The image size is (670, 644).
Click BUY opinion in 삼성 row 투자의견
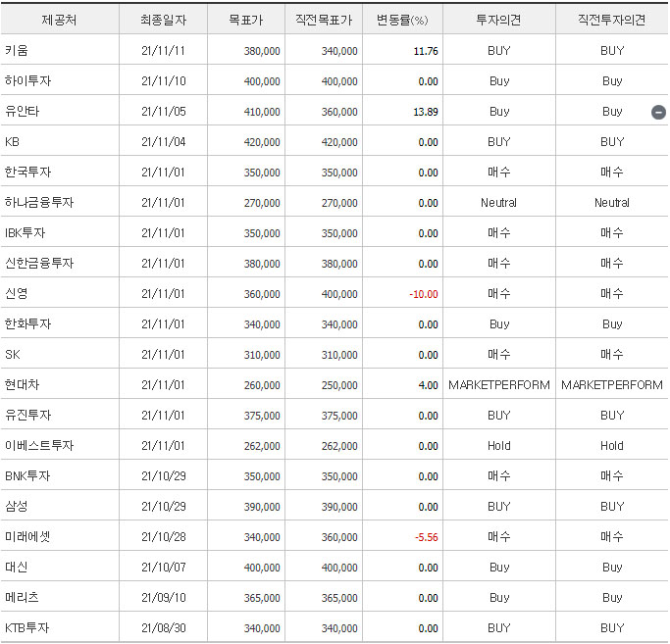[499, 506]
